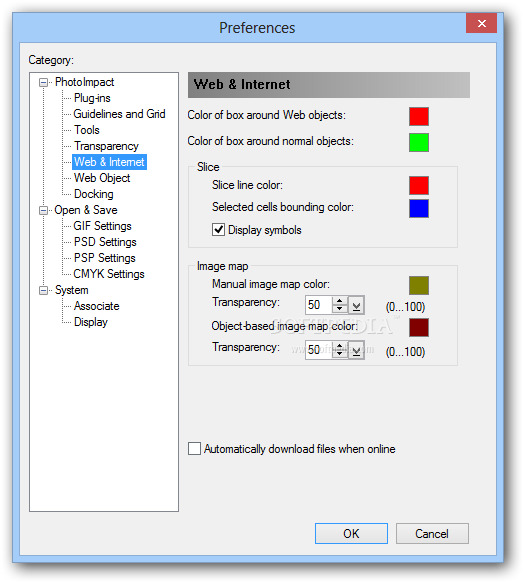Close the Preferences window
524x583 pixels.
pos(482,23)
